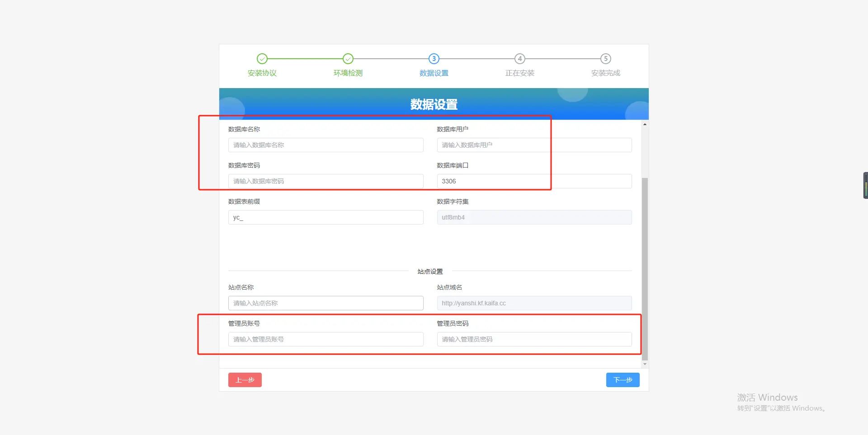
Task: Focus the 站点名称 input field
Action: [326, 303]
